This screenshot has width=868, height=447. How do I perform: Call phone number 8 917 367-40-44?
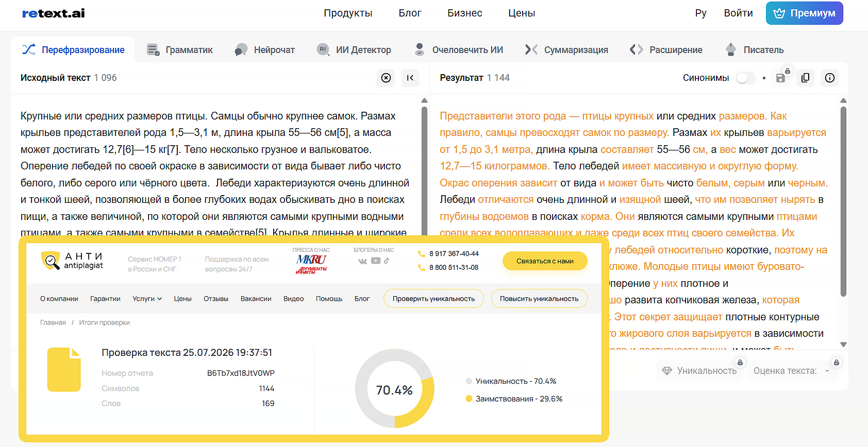coord(454,254)
